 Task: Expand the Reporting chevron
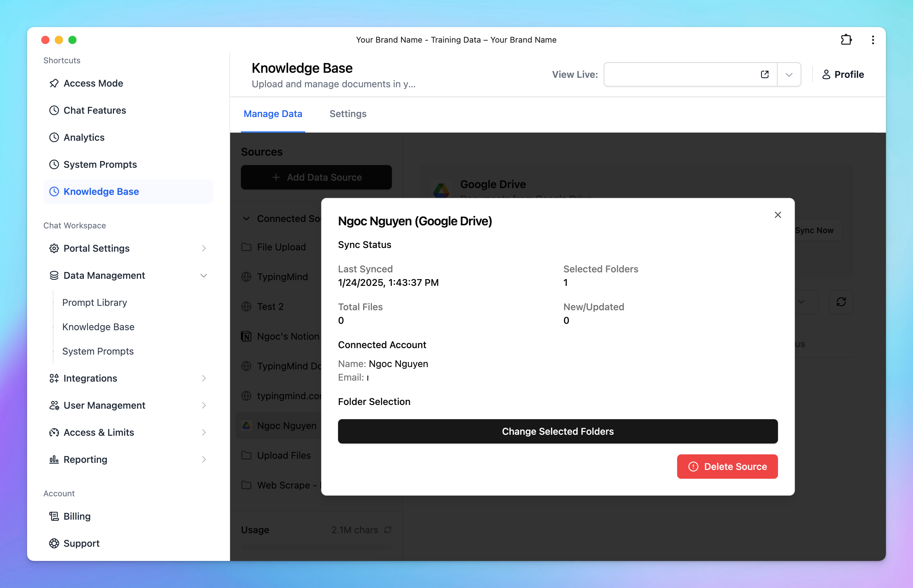[204, 460]
